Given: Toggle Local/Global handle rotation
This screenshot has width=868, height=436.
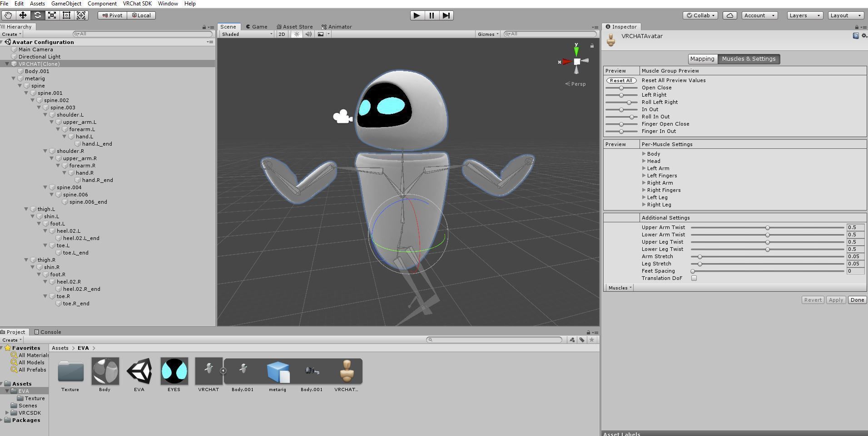Looking at the screenshot, I should click(x=141, y=15).
